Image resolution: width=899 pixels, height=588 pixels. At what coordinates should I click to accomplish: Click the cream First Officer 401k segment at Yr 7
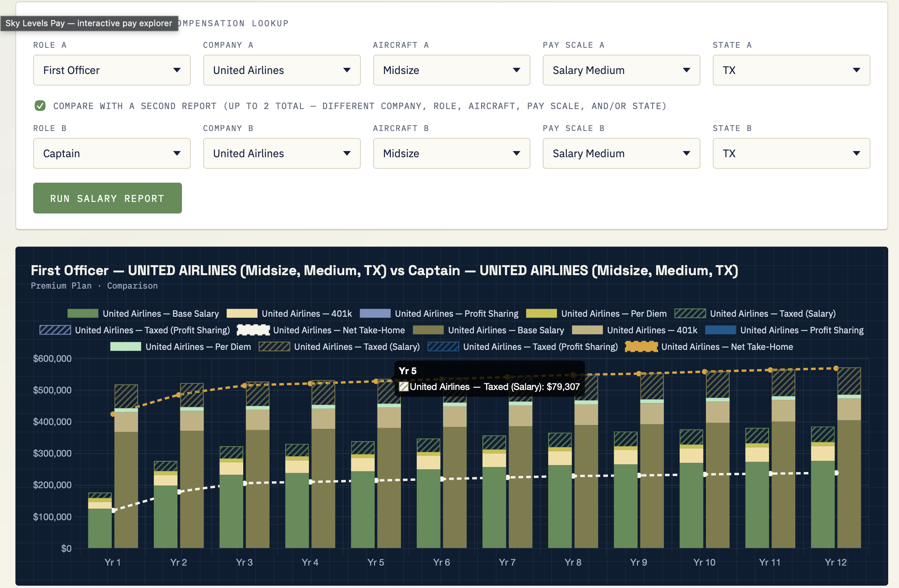pyautogui.click(x=494, y=460)
